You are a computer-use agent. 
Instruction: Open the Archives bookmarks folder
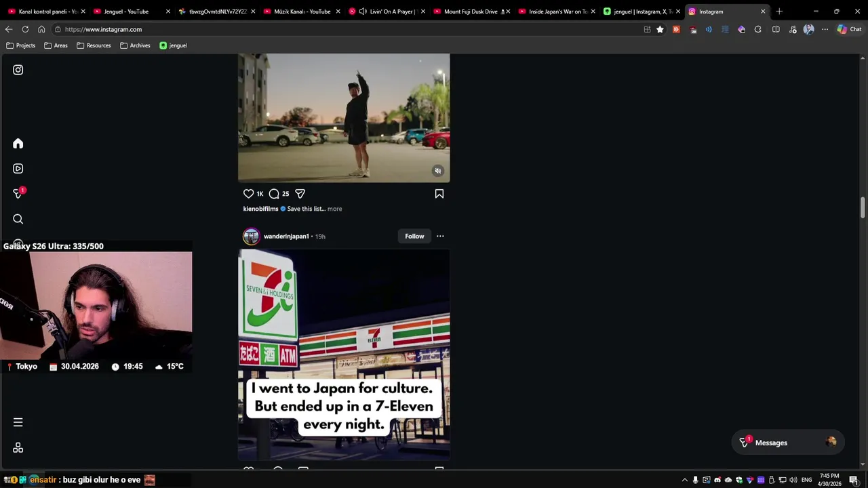[x=135, y=45]
